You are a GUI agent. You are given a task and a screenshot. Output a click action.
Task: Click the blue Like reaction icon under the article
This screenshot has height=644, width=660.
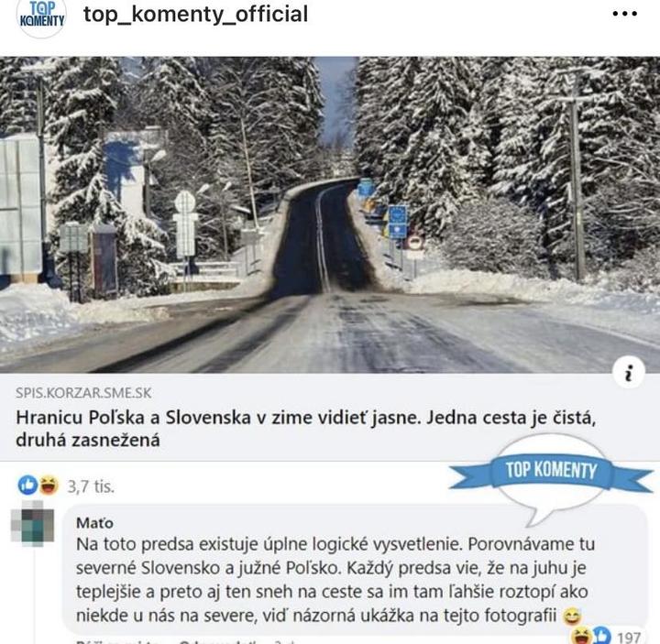[28, 485]
